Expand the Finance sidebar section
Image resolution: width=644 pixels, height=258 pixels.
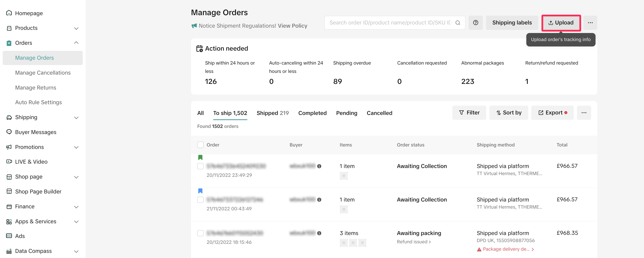coord(76,207)
